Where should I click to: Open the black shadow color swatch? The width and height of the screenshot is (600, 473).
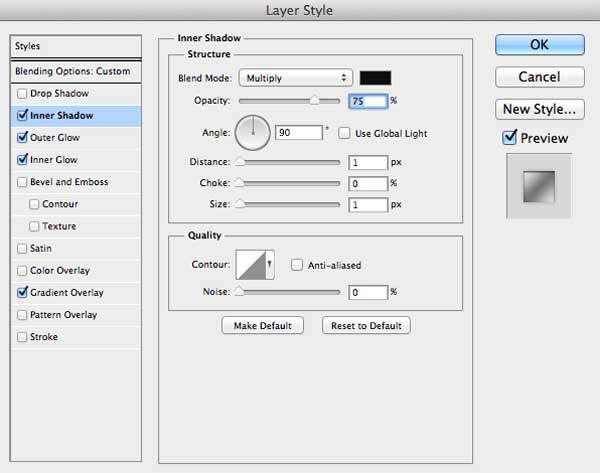coord(375,78)
